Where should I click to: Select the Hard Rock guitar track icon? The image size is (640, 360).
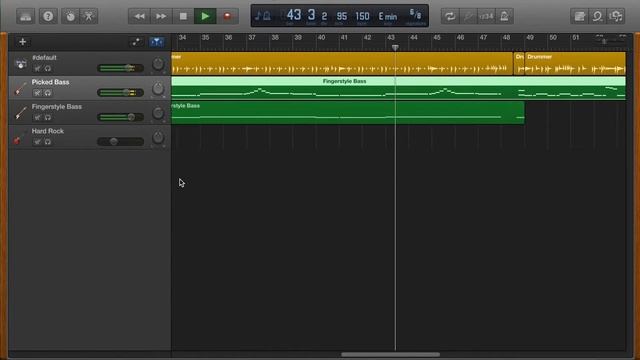tap(19, 138)
